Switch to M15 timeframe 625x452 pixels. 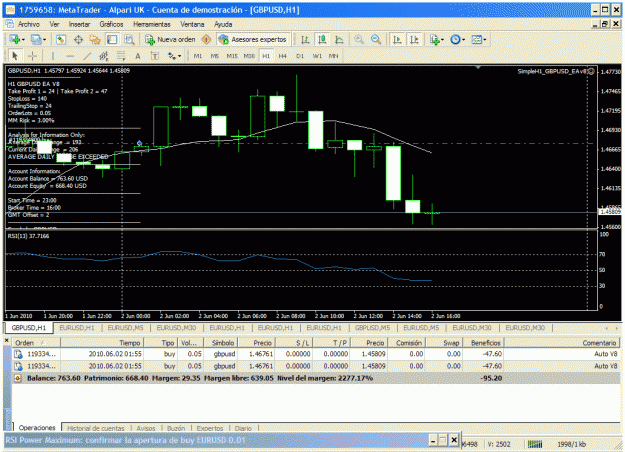pyautogui.click(x=232, y=56)
